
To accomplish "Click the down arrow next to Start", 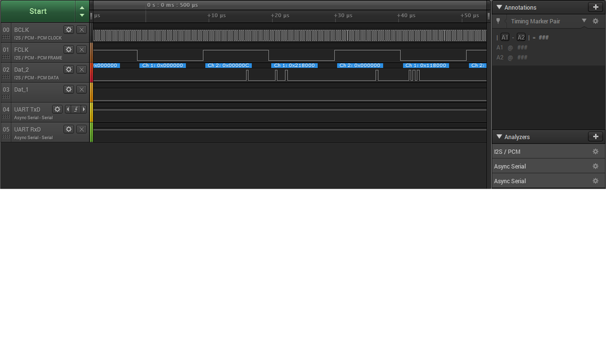I will pyautogui.click(x=82, y=15).
